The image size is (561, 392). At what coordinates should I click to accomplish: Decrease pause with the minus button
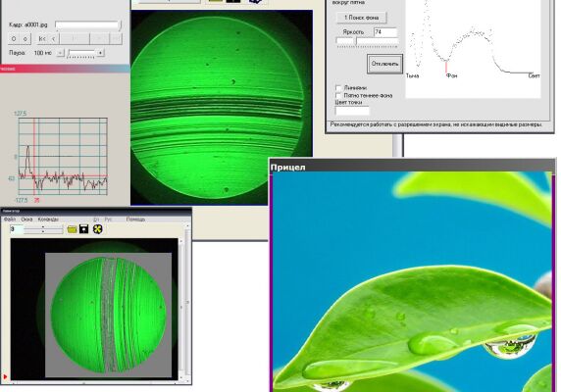pyautogui.click(x=61, y=53)
